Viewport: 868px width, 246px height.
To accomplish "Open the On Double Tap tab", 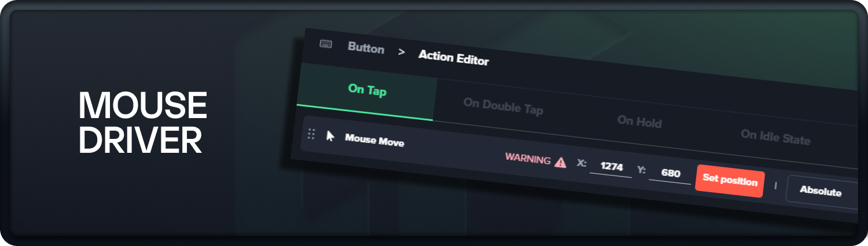I will [503, 107].
